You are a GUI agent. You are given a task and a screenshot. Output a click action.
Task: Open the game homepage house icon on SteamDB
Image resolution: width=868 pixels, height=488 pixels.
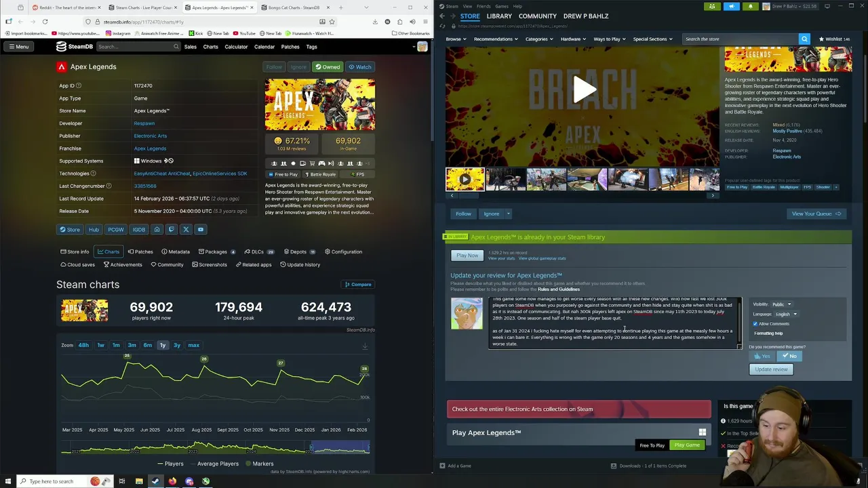(157, 229)
